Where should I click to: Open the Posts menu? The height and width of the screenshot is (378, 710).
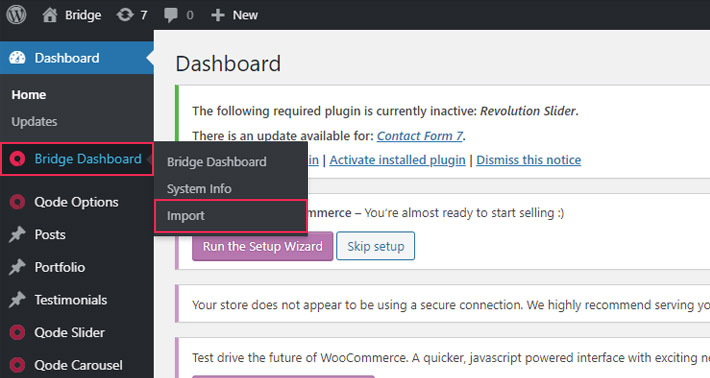[50, 234]
